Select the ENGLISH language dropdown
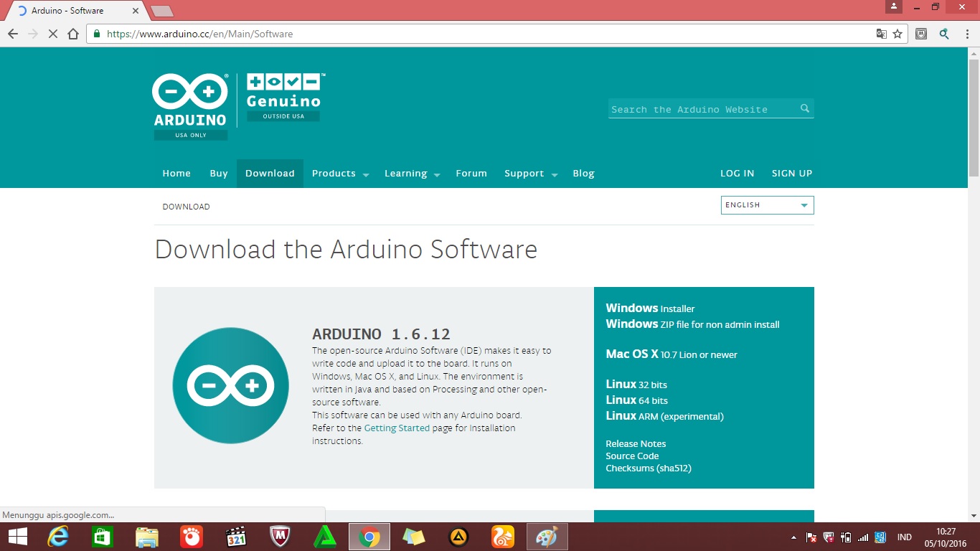 point(766,204)
